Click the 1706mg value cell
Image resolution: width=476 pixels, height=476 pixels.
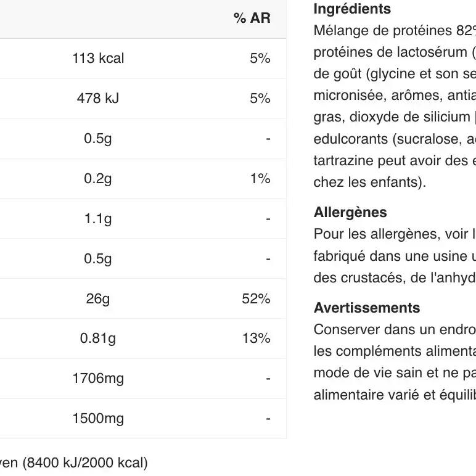point(98,379)
